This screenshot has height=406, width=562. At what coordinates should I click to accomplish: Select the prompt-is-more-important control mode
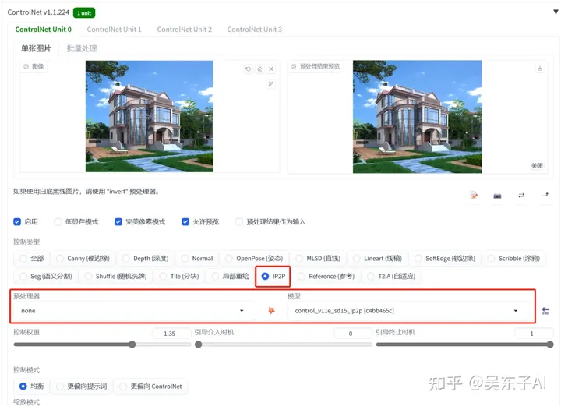pos(82,386)
